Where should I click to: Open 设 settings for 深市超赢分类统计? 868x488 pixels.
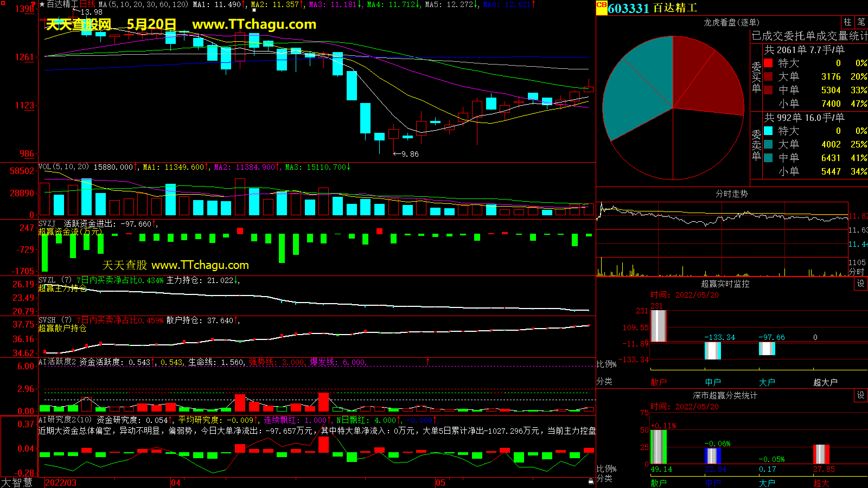[x=860, y=395]
